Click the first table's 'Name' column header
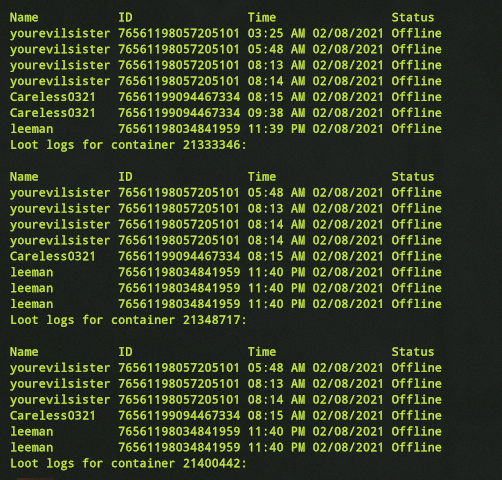The width and height of the screenshot is (502, 480). click(x=24, y=17)
